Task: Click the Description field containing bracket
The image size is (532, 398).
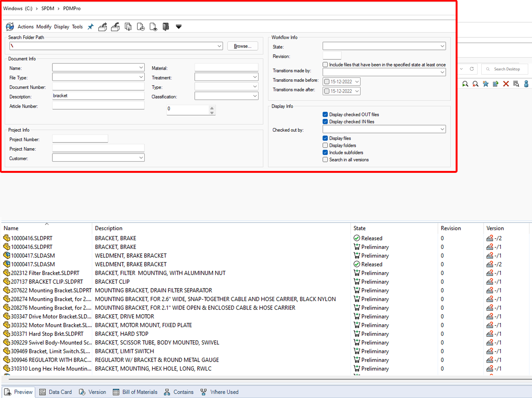Action: point(98,96)
